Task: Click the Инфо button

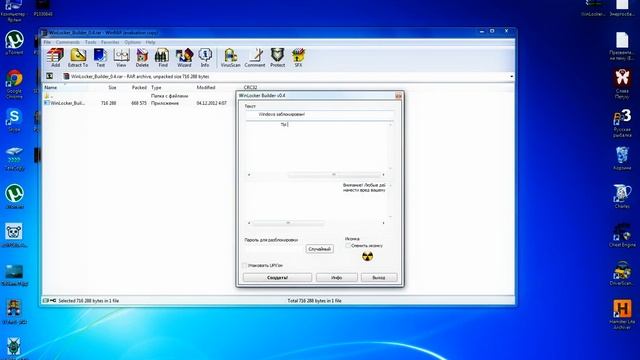Action: [337, 278]
